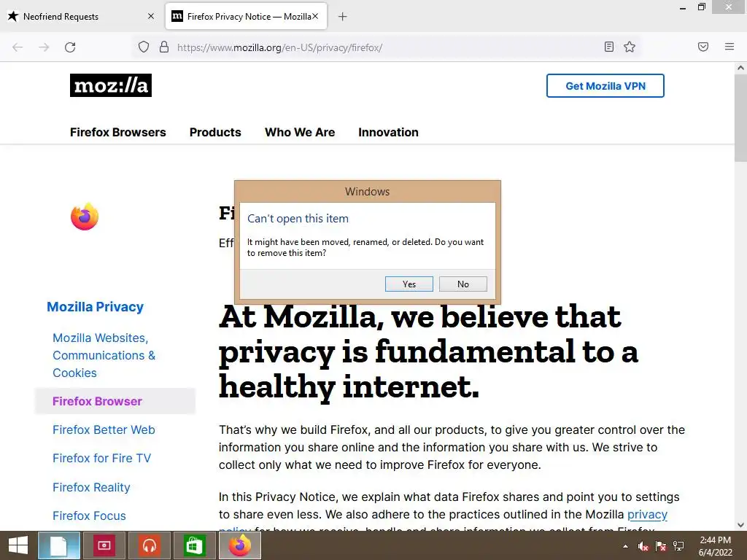Image resolution: width=747 pixels, height=560 pixels.
Task: Open the Firefox hamburger application menu
Action: [x=729, y=47]
